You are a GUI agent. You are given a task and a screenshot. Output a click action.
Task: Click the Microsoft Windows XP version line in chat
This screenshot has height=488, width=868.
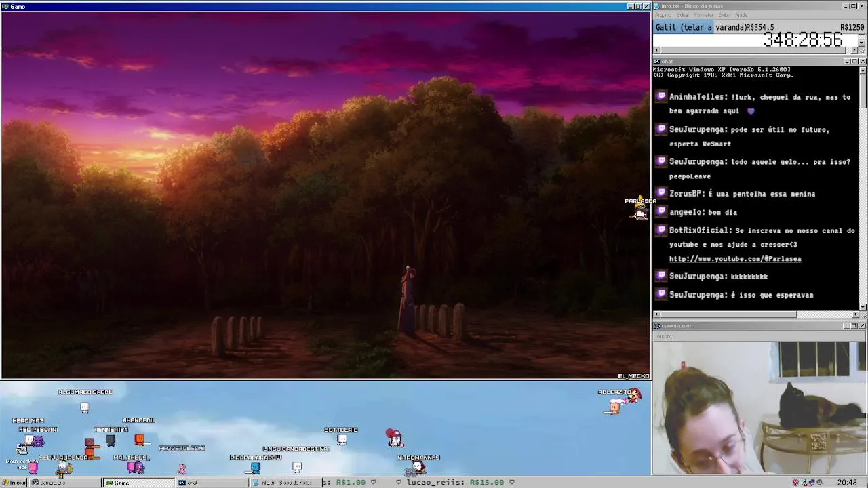(722, 69)
